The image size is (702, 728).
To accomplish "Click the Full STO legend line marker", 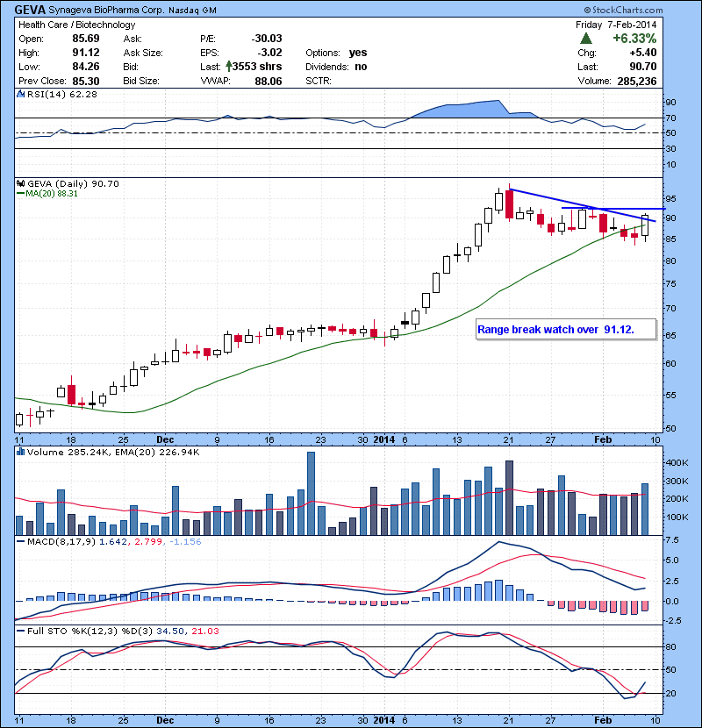I will pyautogui.click(x=20, y=631).
